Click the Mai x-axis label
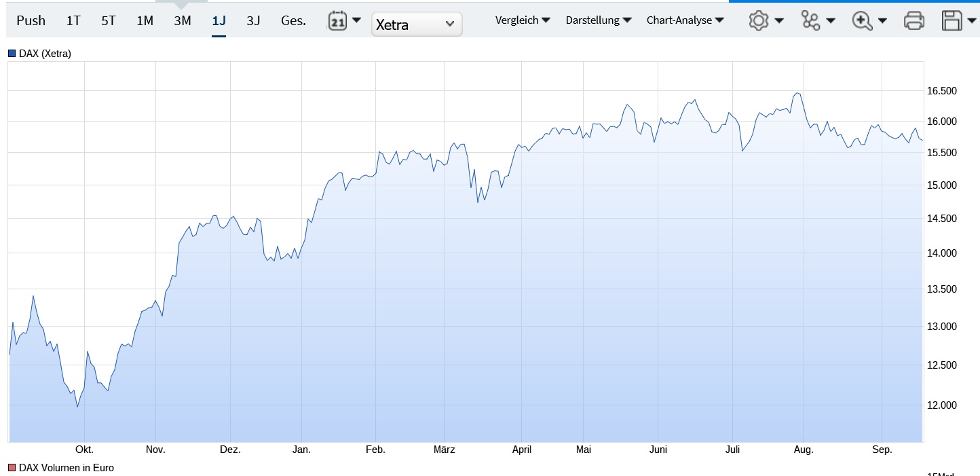The image size is (980, 476). (x=584, y=450)
